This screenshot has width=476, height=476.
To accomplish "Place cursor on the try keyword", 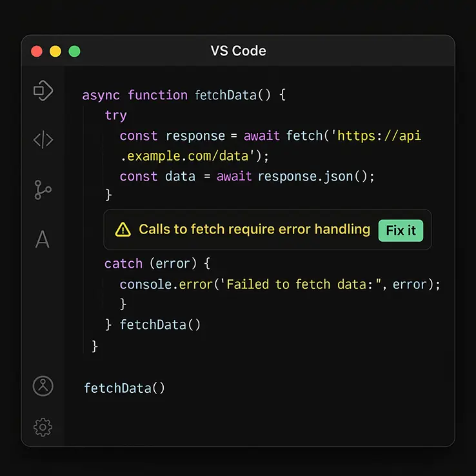I will [x=115, y=115].
